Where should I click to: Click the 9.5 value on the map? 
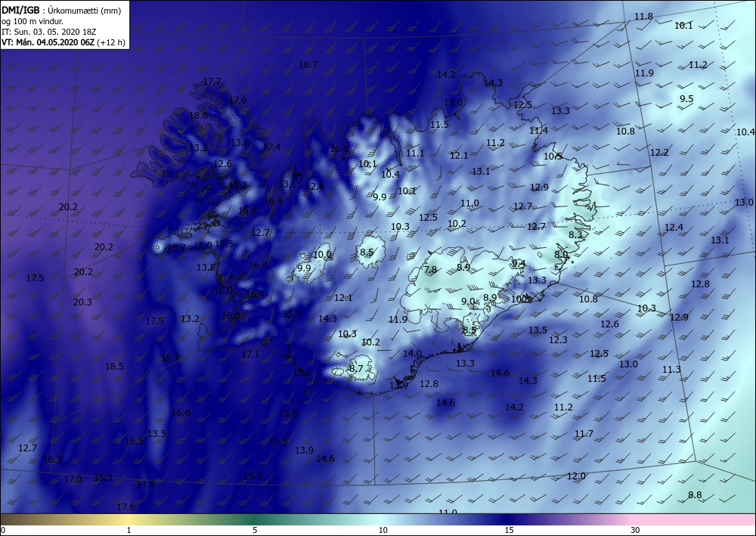click(x=686, y=99)
